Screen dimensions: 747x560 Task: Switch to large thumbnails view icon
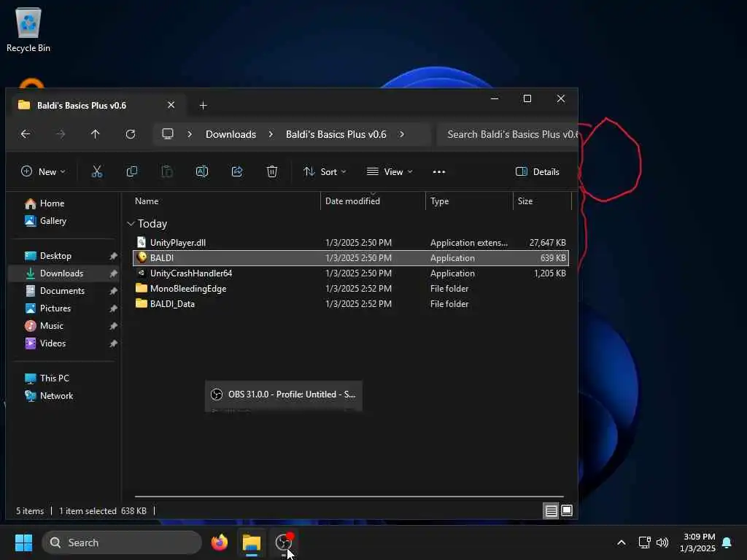click(x=566, y=511)
